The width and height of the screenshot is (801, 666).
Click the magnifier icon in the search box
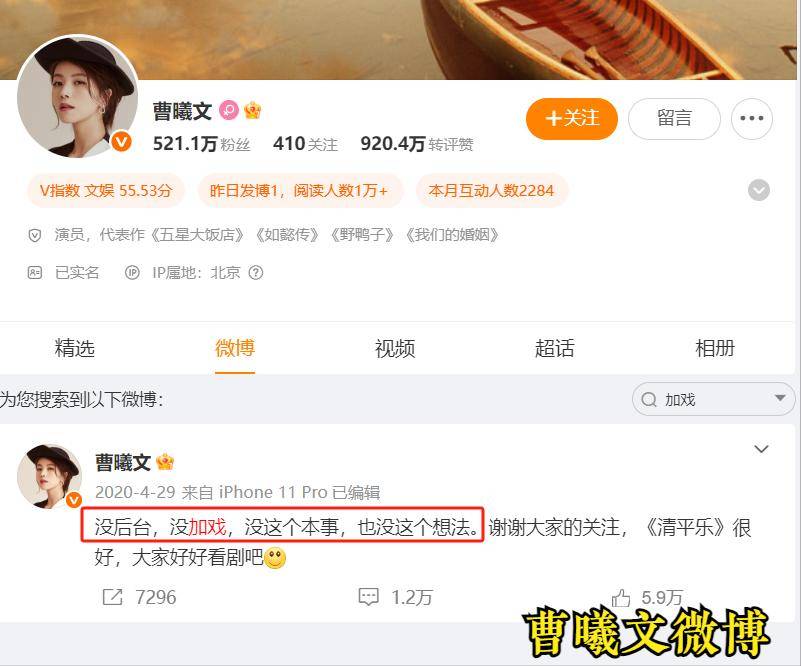[x=649, y=399]
